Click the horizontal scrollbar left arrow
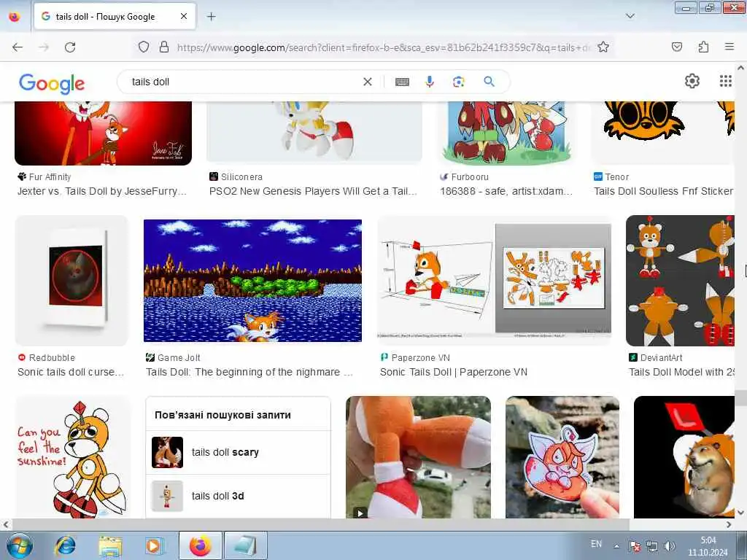Image resolution: width=747 pixels, height=560 pixels. point(6,524)
